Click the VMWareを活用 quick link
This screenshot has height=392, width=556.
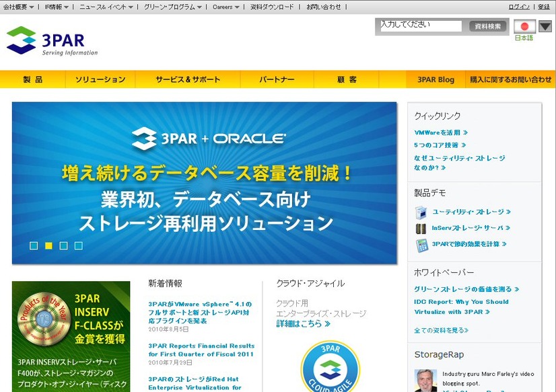(x=441, y=132)
